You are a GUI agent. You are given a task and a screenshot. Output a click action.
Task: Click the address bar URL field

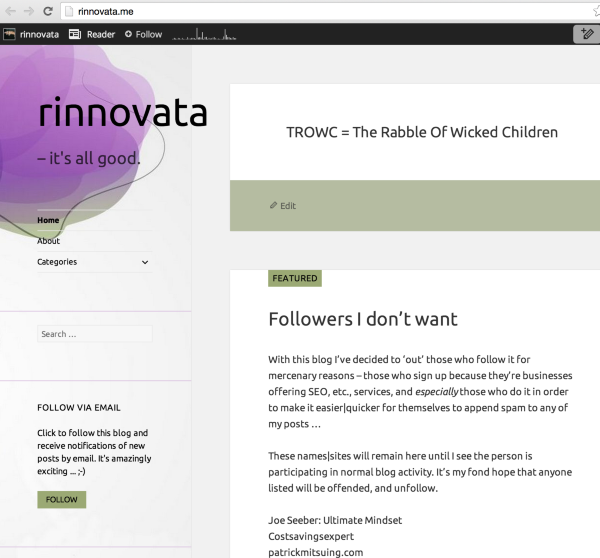coord(300,11)
